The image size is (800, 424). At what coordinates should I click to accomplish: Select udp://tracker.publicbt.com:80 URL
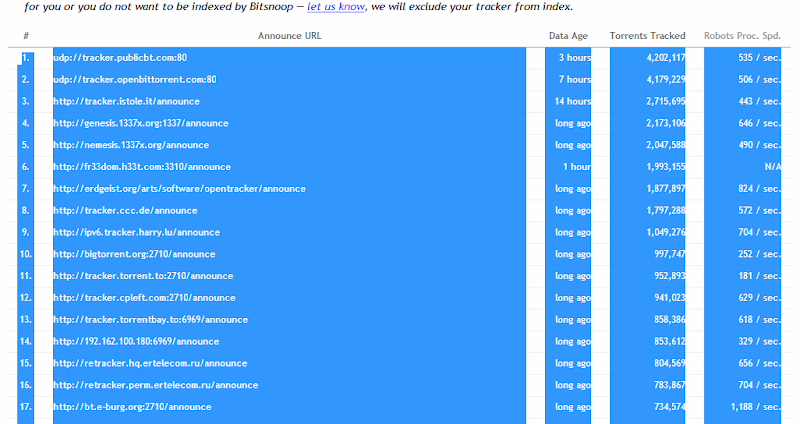point(120,58)
